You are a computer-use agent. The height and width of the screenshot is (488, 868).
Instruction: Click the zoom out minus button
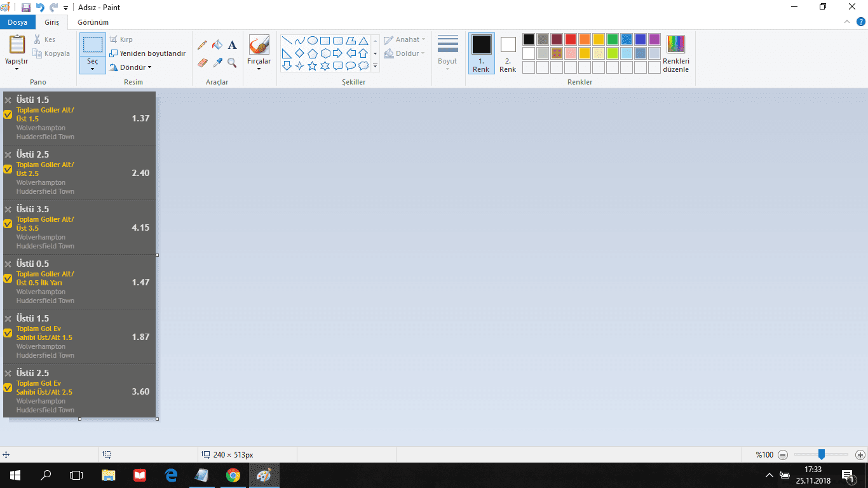[x=783, y=454]
